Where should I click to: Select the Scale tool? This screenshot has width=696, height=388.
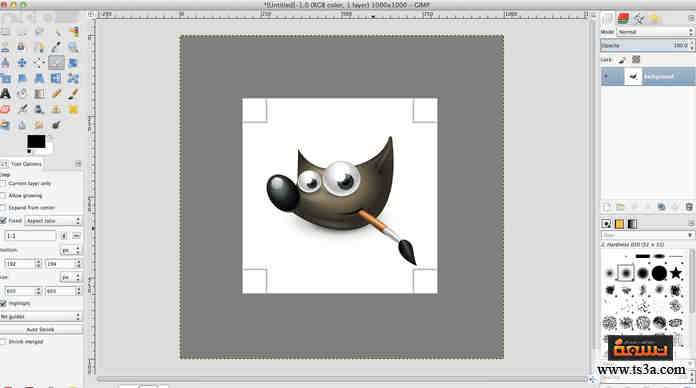(x=5, y=79)
